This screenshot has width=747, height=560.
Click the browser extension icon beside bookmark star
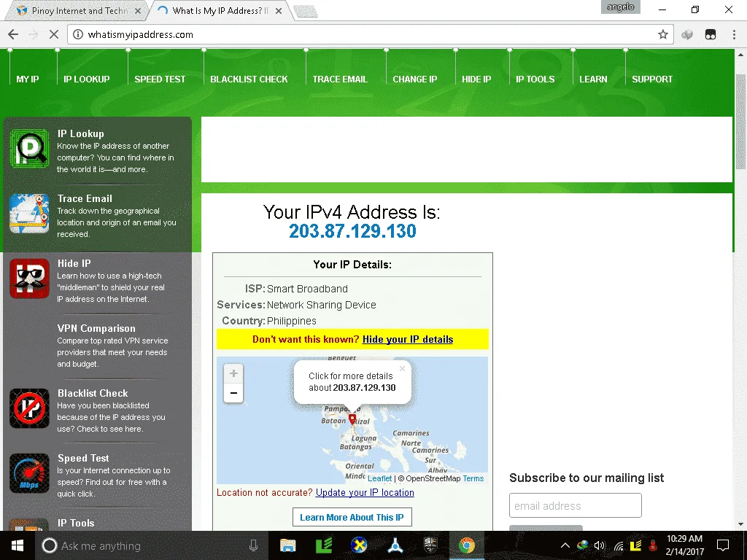(687, 34)
